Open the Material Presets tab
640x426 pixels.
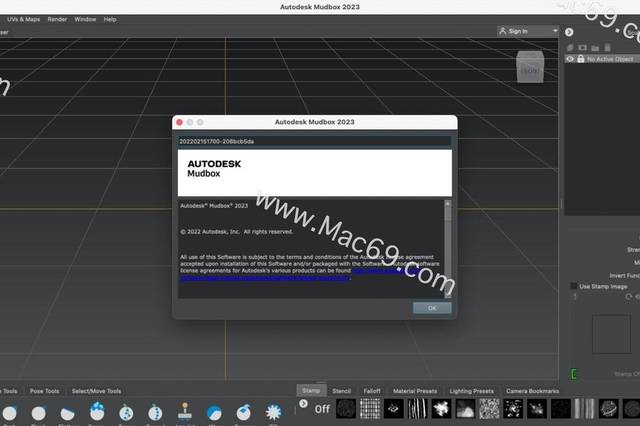pyautogui.click(x=415, y=391)
